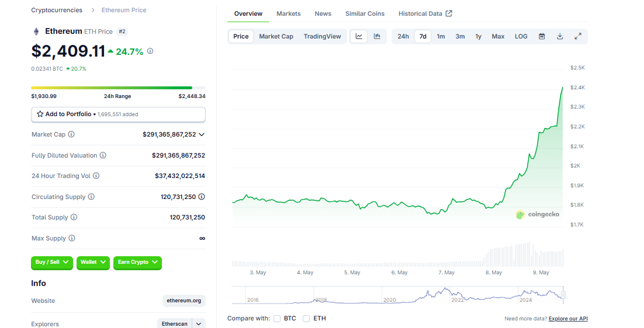Click the #2 rank badge
This screenshot has height=328, width=644.
(x=122, y=32)
